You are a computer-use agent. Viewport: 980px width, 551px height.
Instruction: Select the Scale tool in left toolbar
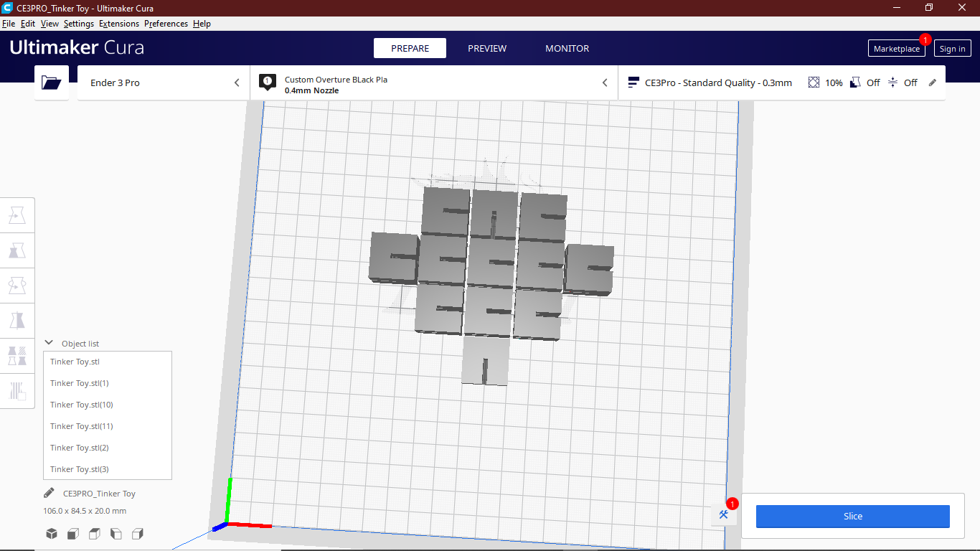(17, 250)
